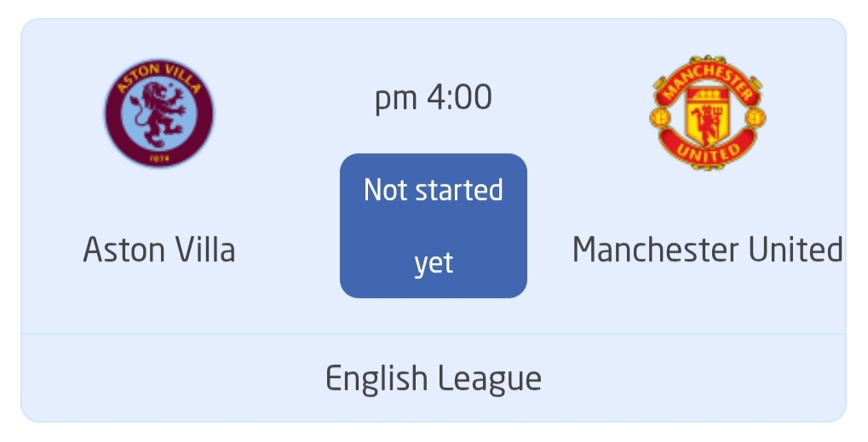The height and width of the screenshot is (442, 868).
Task: Click the ship emblem atop United shield
Action: click(x=708, y=95)
